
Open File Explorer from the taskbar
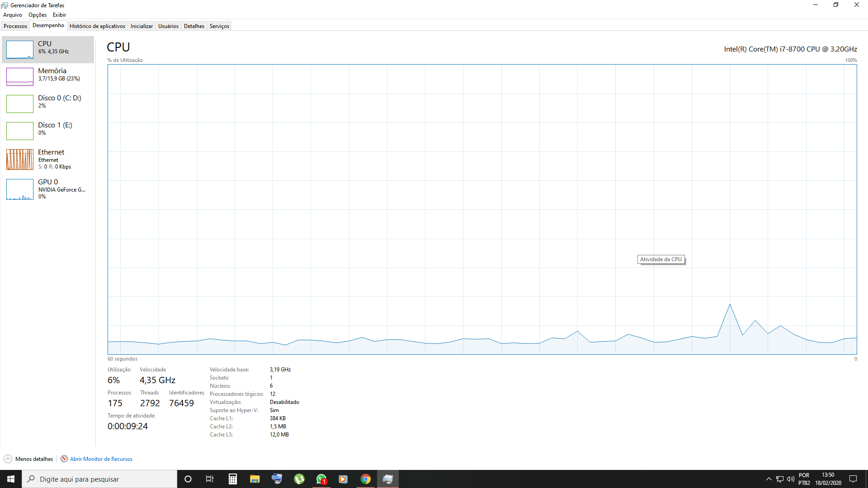point(255,479)
